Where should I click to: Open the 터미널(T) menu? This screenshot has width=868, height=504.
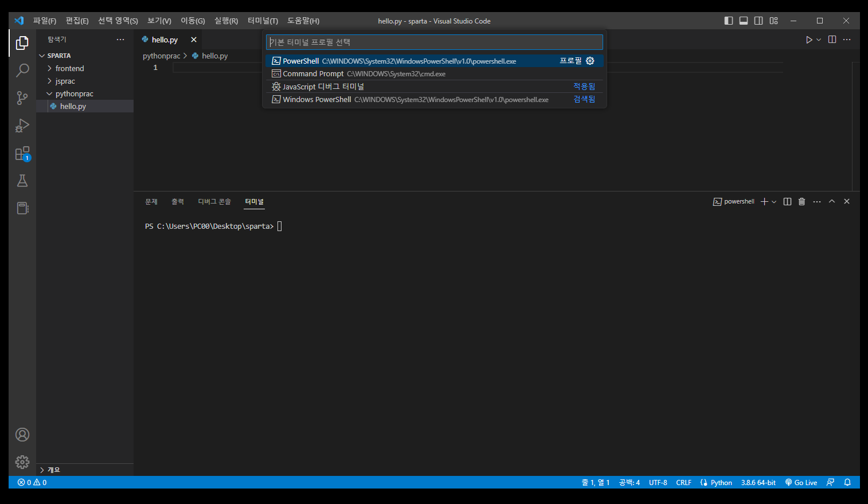(263, 21)
